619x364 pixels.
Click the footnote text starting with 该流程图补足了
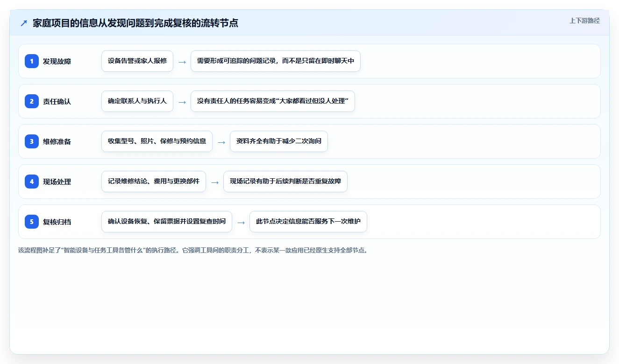click(193, 250)
